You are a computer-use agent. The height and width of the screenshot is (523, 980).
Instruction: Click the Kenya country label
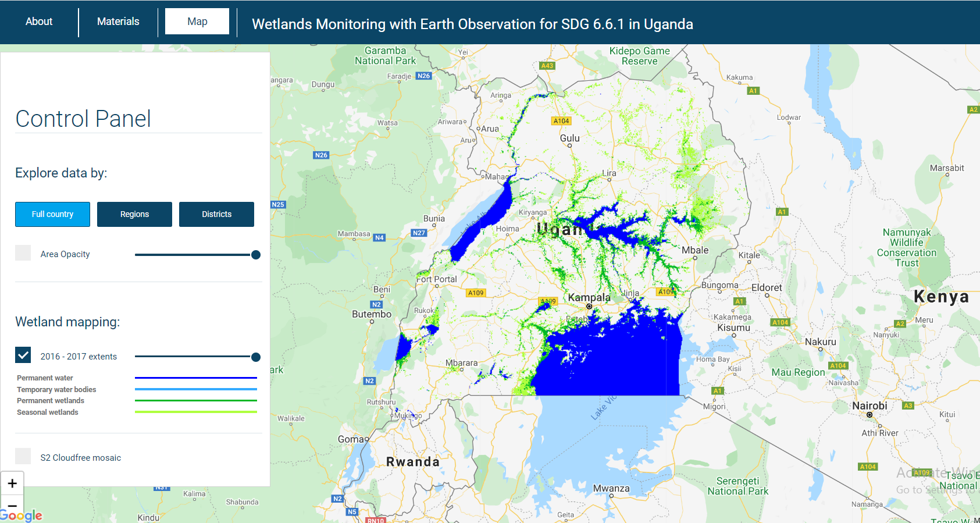point(942,297)
